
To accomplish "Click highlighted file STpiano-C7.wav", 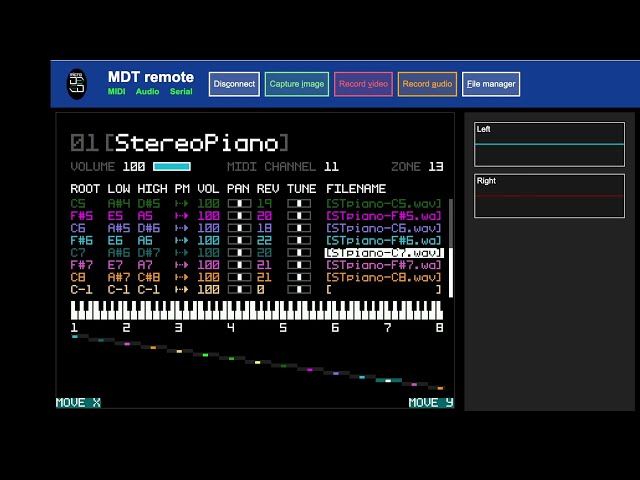I will 384,253.
